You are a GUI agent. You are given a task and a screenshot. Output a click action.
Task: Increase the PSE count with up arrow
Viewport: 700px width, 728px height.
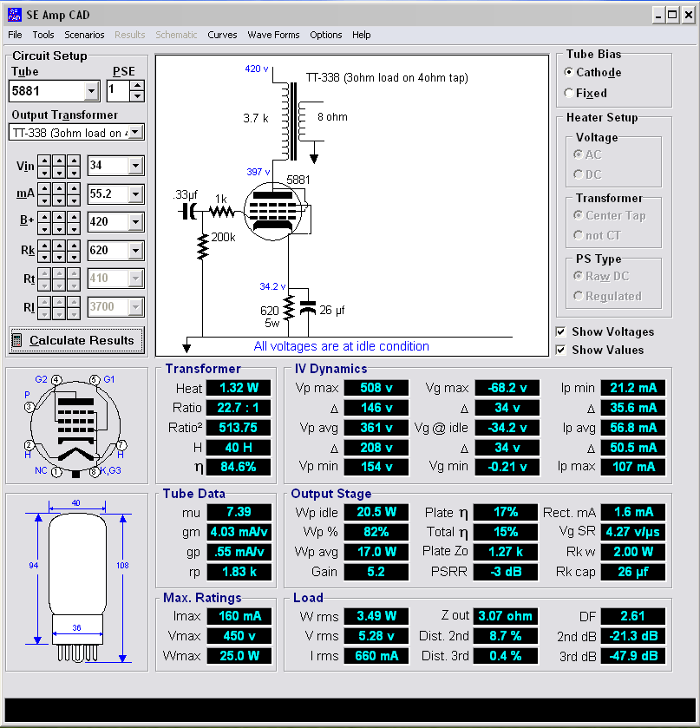(x=136, y=86)
